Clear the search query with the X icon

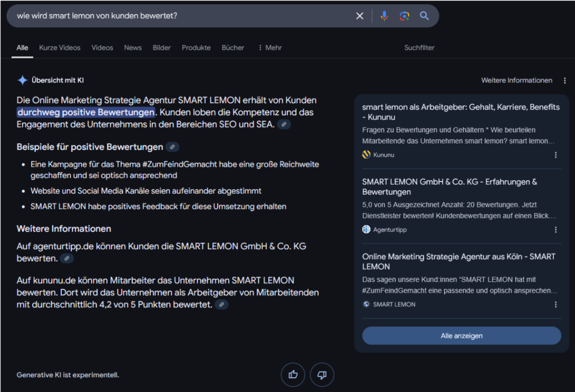tap(360, 16)
